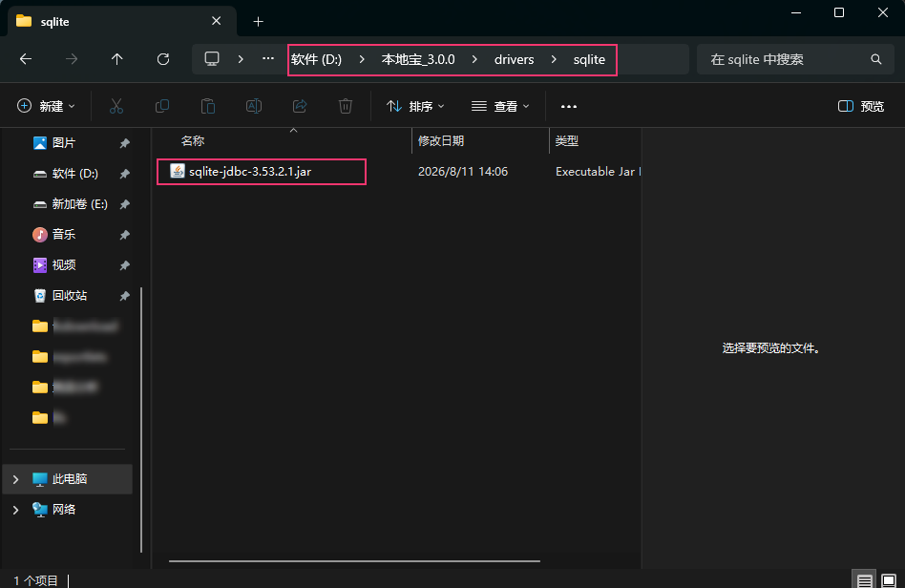Click the sqlite window tab
The width and height of the screenshot is (905, 588).
pyautogui.click(x=122, y=21)
